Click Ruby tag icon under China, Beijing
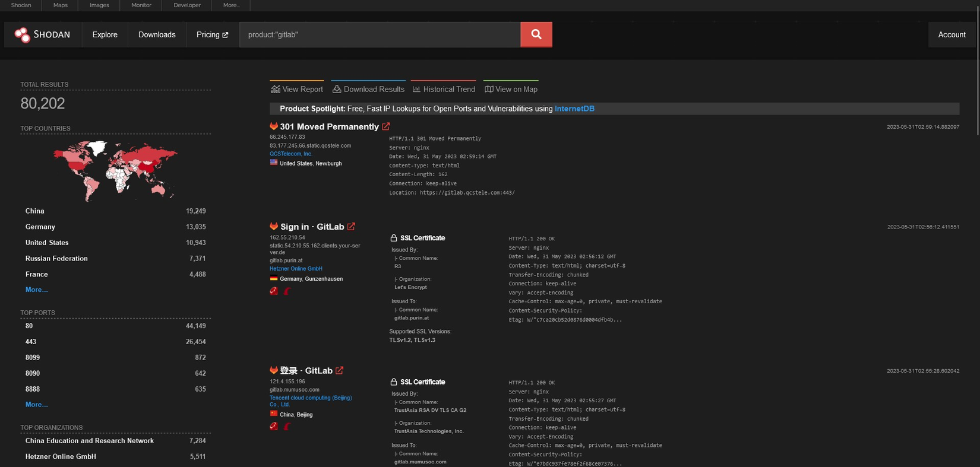The height and width of the screenshot is (467, 980). coord(274,426)
